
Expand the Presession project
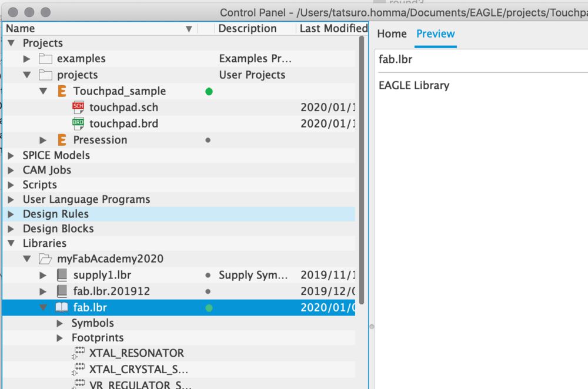(x=43, y=140)
